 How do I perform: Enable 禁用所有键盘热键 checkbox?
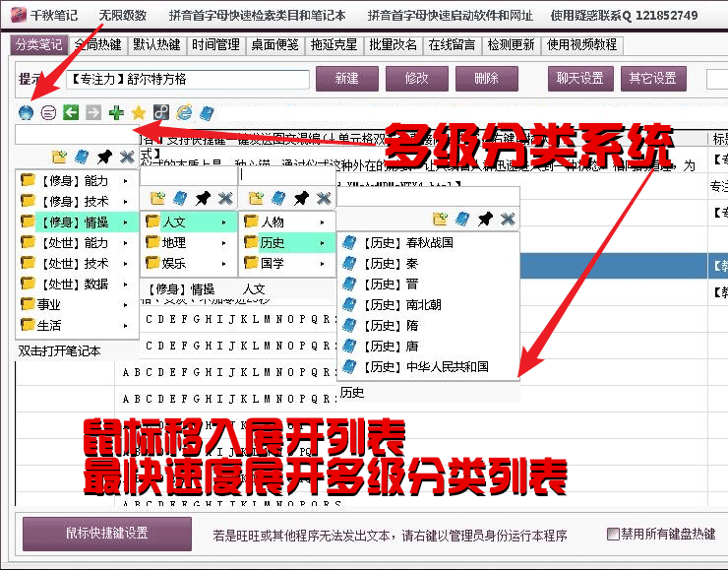coord(613,534)
